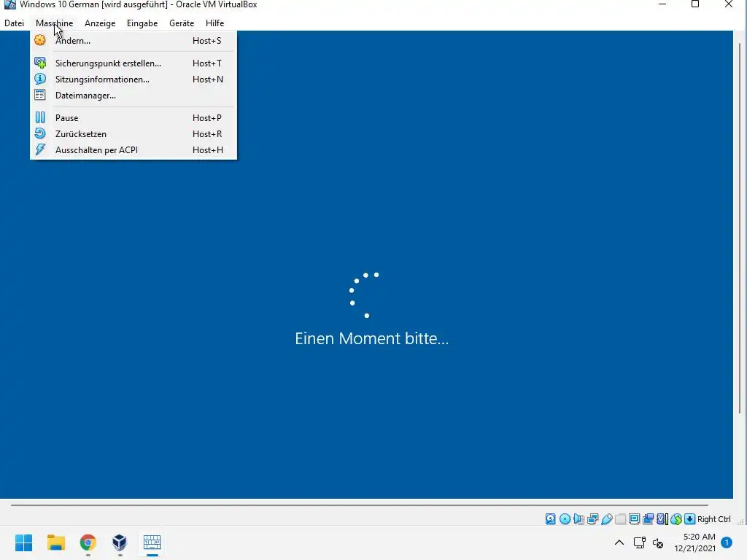Select 'Ändern...' from the Maschine menu
The height and width of the screenshot is (560, 747).
click(x=133, y=41)
